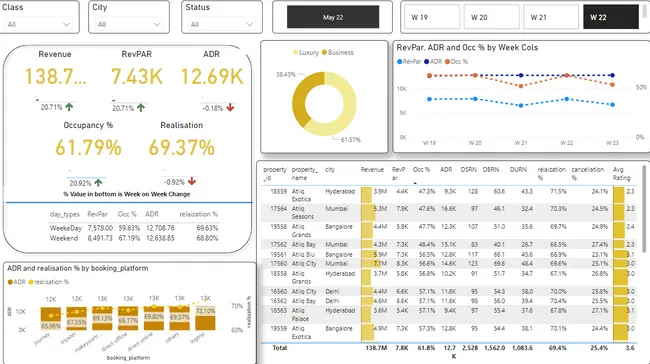Select week W 22 slicer

pos(611,17)
